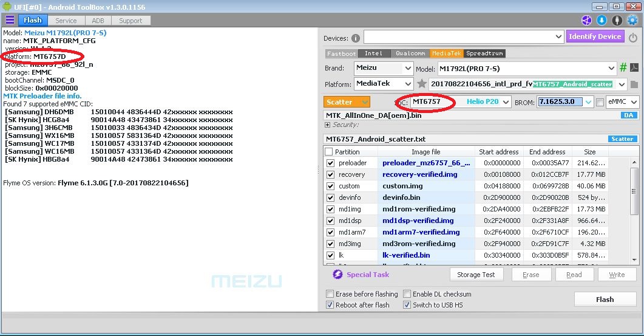Viewport: 644px width, 336px height.
Task: Click the partition list scroll down arrow
Action: click(x=634, y=260)
